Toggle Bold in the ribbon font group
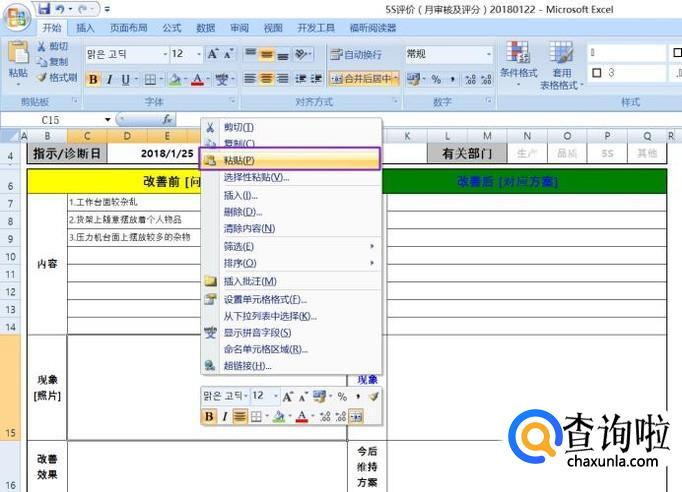The width and height of the screenshot is (682, 492). point(93,79)
